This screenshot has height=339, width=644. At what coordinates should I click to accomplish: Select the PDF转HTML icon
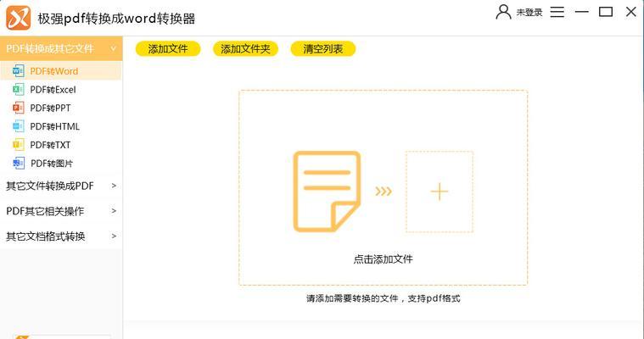pyautogui.click(x=18, y=126)
